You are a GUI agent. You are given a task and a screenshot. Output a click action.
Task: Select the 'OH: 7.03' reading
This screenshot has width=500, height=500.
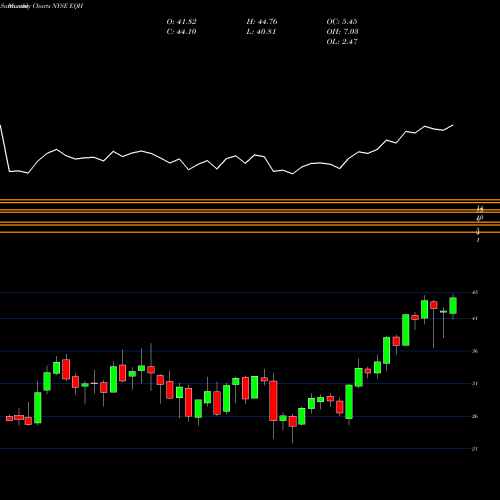[342, 32]
